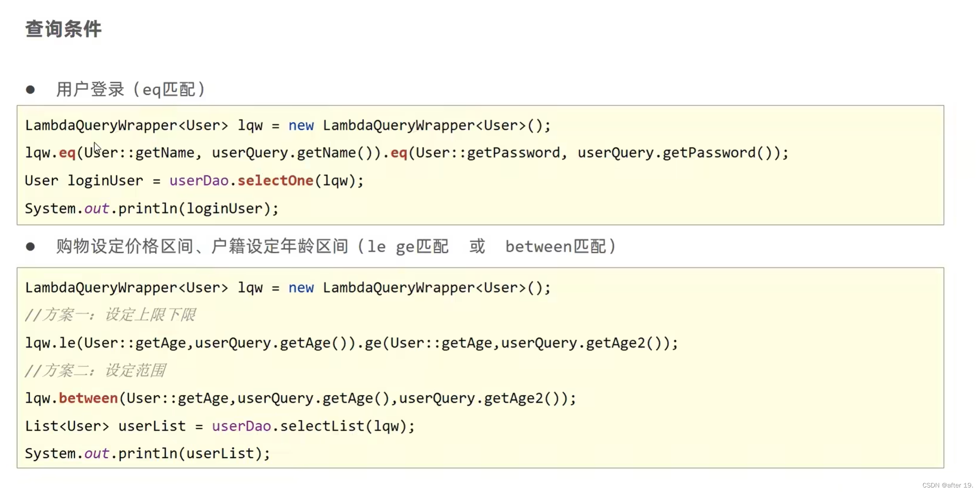Click the println(userList) line
Viewport: 980px width, 492px height.
coord(147,453)
